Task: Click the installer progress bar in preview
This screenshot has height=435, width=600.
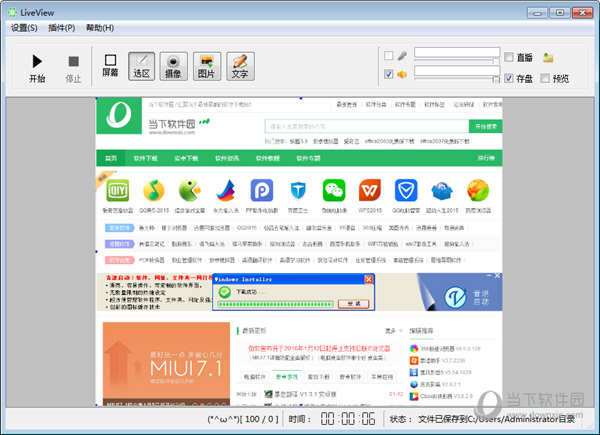Action: [x=276, y=304]
